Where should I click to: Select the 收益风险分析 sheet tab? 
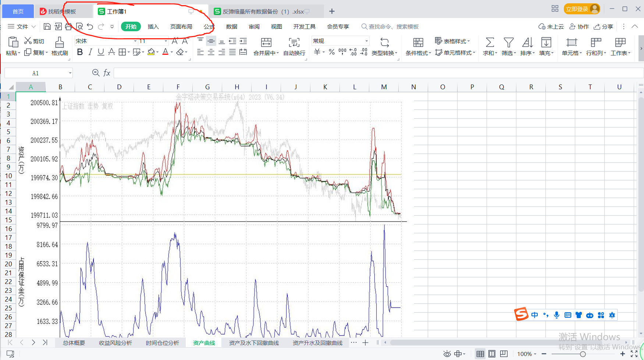pos(115,343)
